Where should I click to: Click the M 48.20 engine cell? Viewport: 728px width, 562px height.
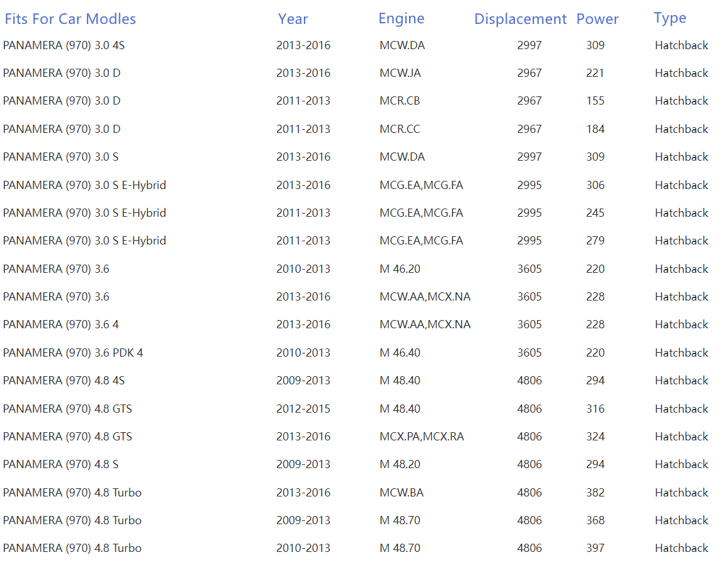click(x=400, y=464)
